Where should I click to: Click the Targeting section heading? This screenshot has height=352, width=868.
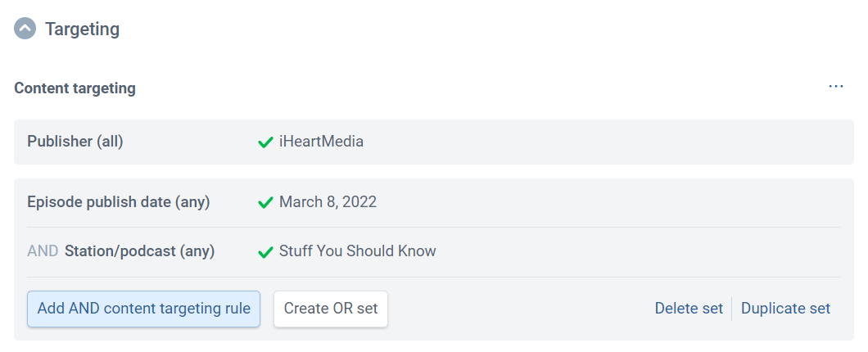(x=82, y=29)
